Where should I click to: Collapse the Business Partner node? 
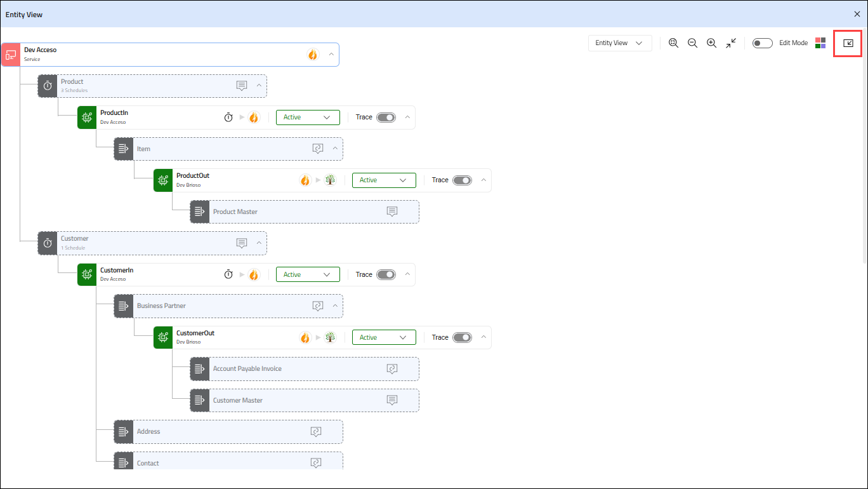click(x=335, y=305)
